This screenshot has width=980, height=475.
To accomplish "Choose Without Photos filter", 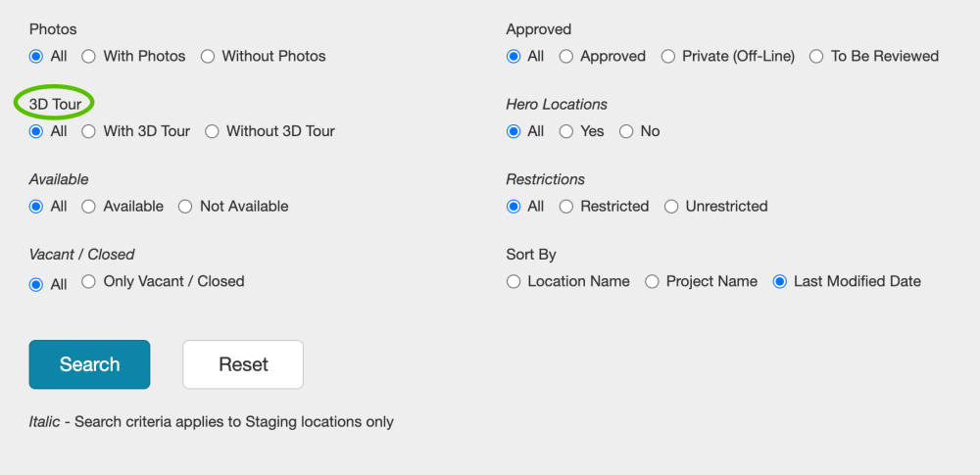I will click(x=208, y=57).
